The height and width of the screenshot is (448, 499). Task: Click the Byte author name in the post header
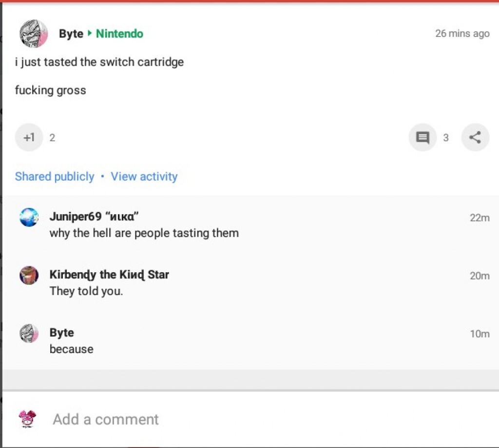pyautogui.click(x=71, y=34)
